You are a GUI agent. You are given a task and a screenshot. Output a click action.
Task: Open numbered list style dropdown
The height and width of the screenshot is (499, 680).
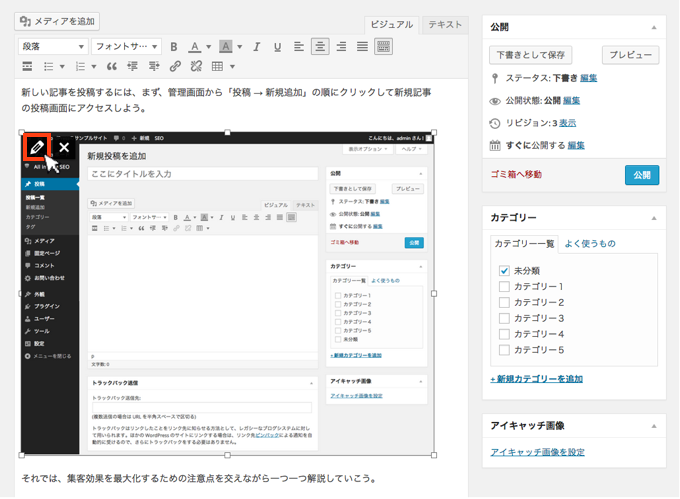pos(94,66)
